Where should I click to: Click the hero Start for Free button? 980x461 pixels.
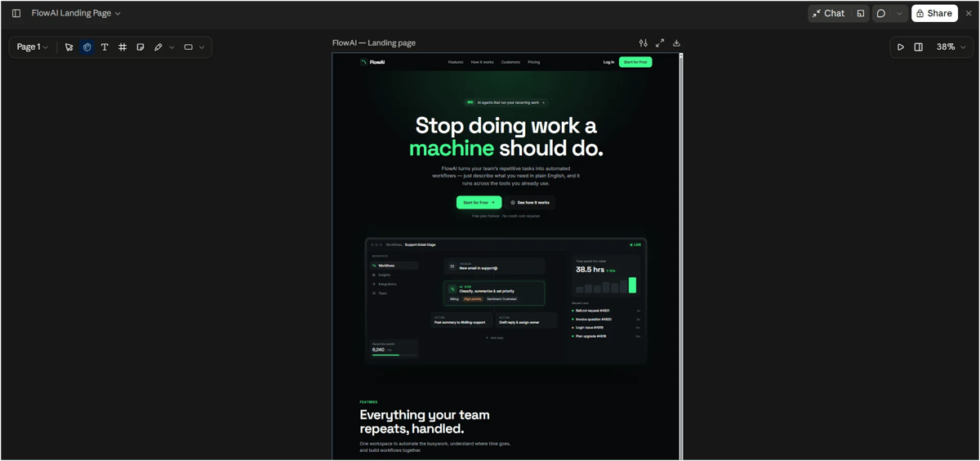pyautogui.click(x=479, y=203)
